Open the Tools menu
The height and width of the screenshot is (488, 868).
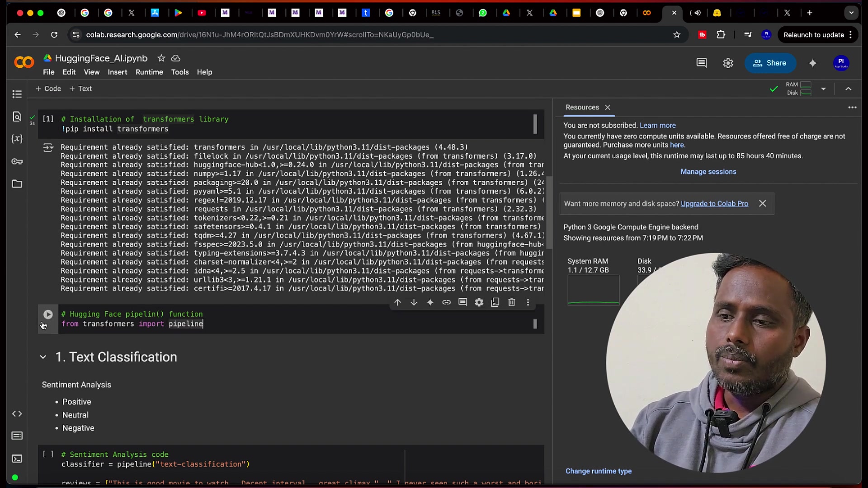click(180, 72)
